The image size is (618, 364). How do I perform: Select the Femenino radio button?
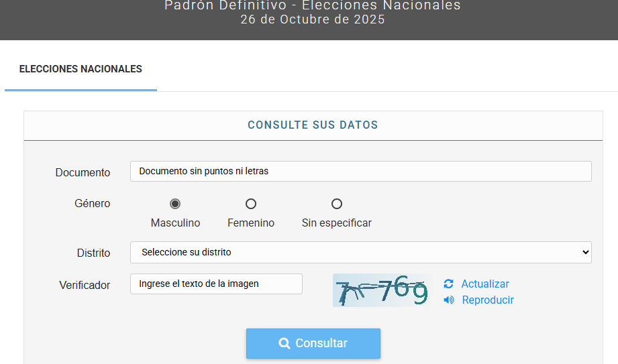point(251,204)
